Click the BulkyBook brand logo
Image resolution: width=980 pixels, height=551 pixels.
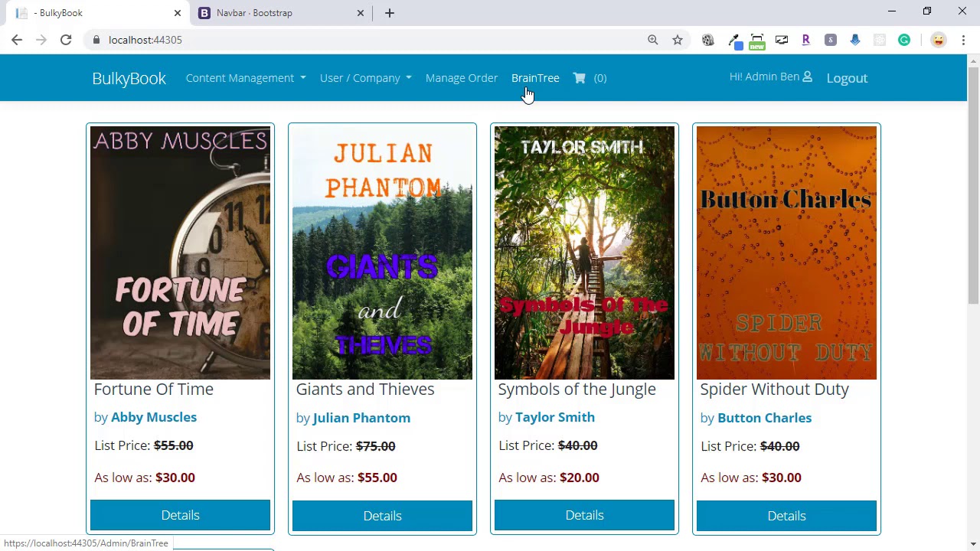(129, 78)
